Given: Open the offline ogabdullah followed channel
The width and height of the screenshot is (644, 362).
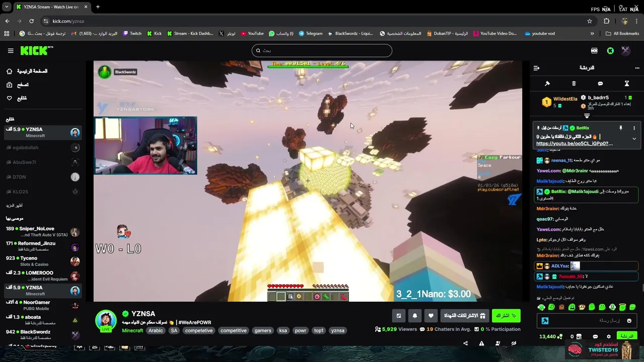Looking at the screenshot, I should (43, 147).
